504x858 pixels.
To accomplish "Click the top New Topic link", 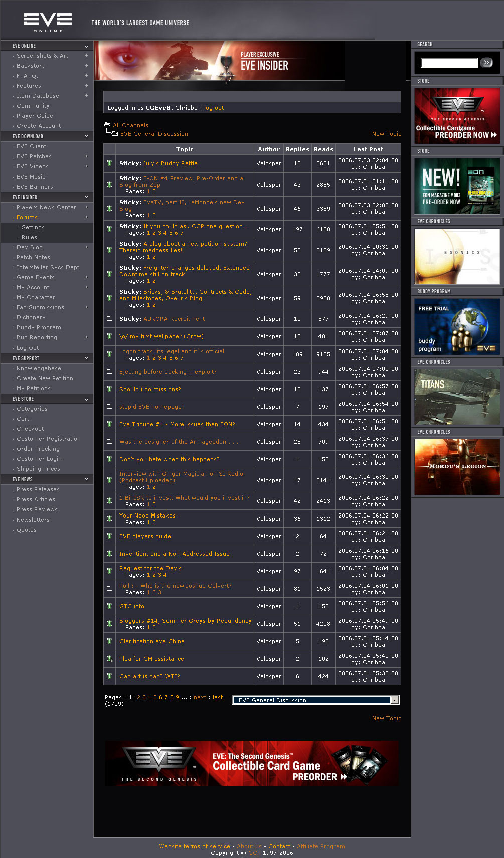I will (387, 134).
